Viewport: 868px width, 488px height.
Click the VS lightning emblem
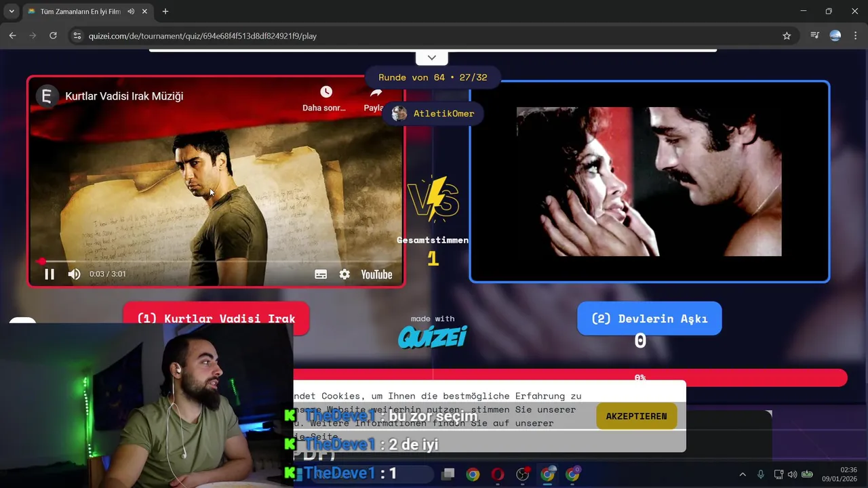tap(433, 198)
